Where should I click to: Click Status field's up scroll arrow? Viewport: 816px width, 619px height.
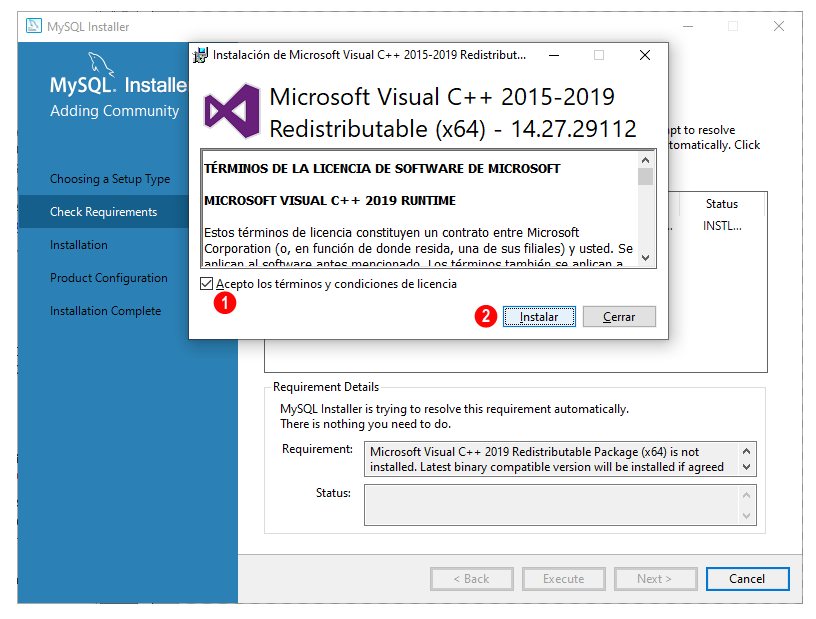pos(746,495)
